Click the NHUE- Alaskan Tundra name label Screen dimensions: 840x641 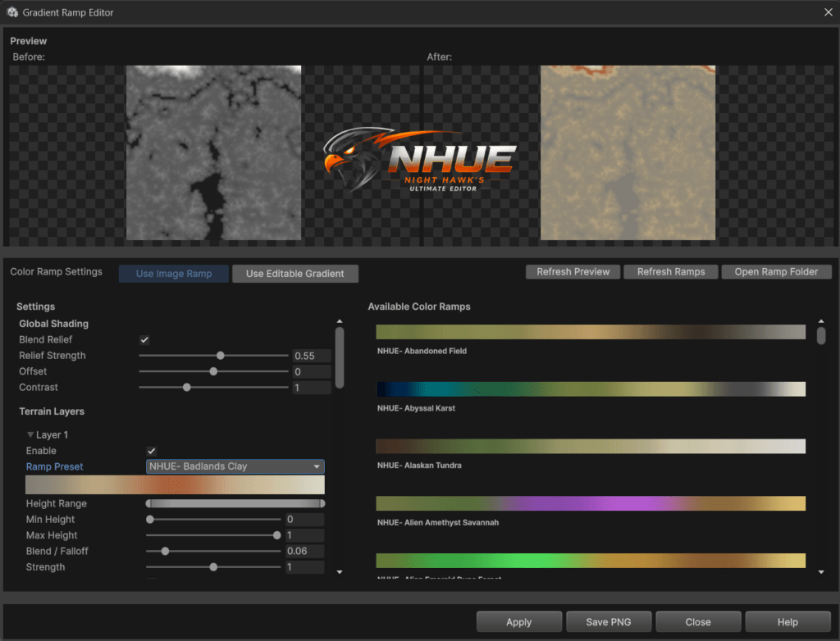(419, 466)
